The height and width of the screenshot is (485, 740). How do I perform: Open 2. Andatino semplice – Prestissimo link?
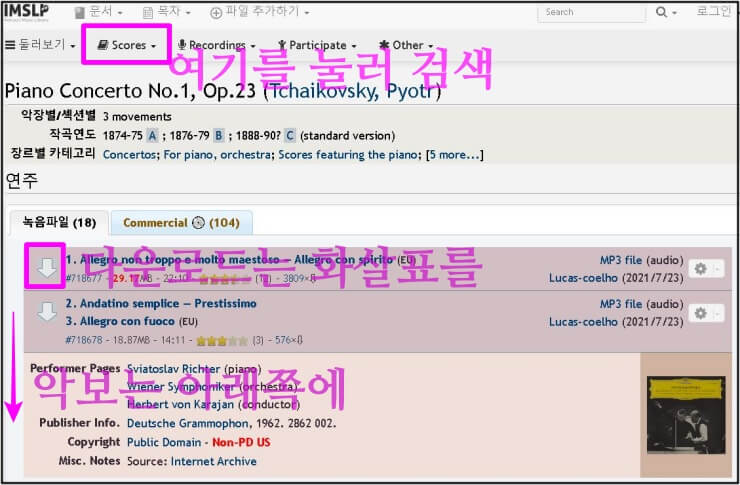[161, 303]
